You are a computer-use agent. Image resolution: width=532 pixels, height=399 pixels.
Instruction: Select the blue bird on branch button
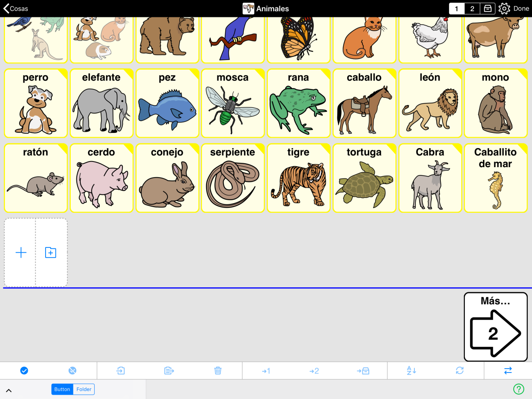coord(233,40)
